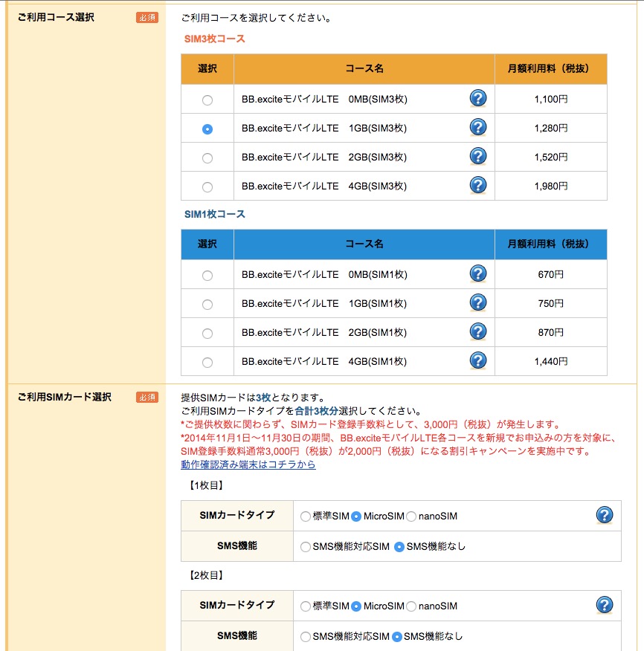The width and height of the screenshot is (644, 651).
Task: Open help icon for 1GB SIM1枚 course
Action: (478, 303)
